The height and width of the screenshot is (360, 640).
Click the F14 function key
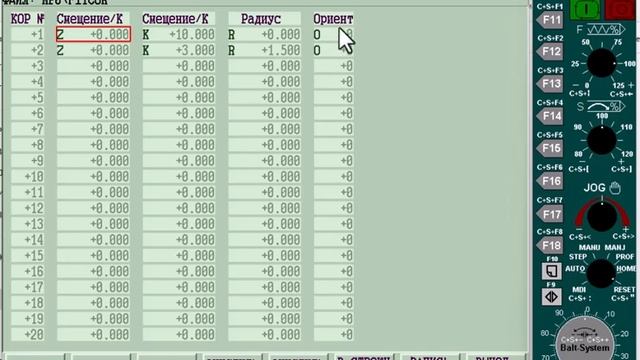[550, 116]
